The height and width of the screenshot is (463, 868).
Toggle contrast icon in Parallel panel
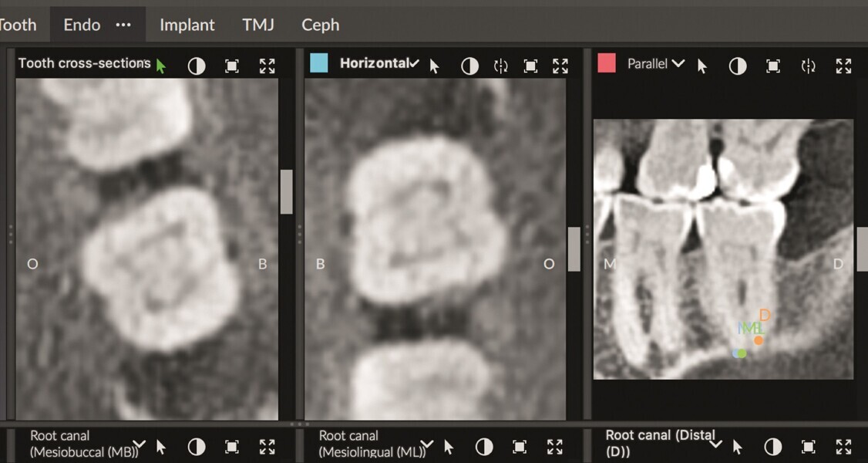[x=738, y=66]
